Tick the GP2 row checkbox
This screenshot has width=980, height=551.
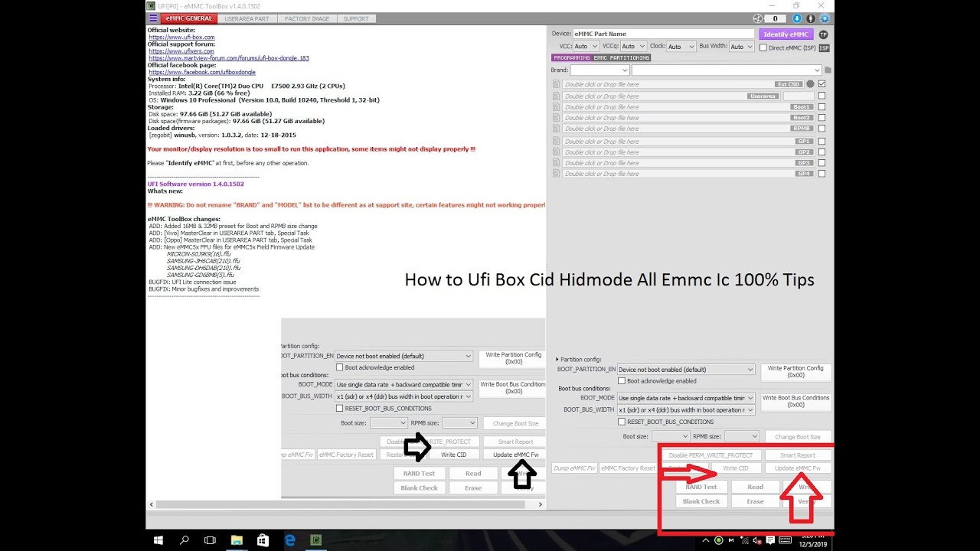coord(822,152)
